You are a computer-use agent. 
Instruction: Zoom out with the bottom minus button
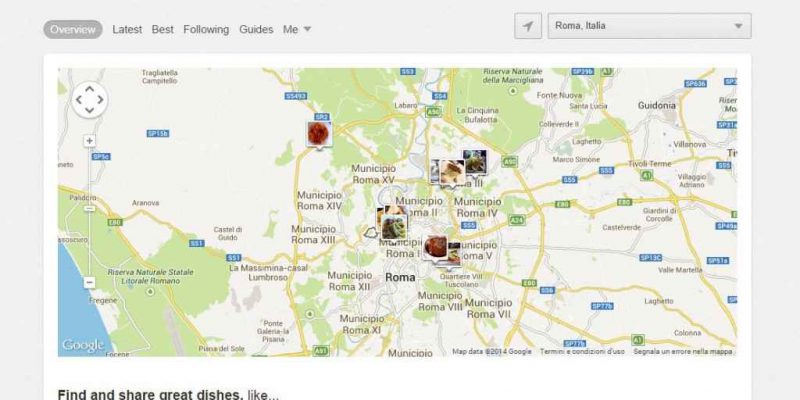point(89,282)
